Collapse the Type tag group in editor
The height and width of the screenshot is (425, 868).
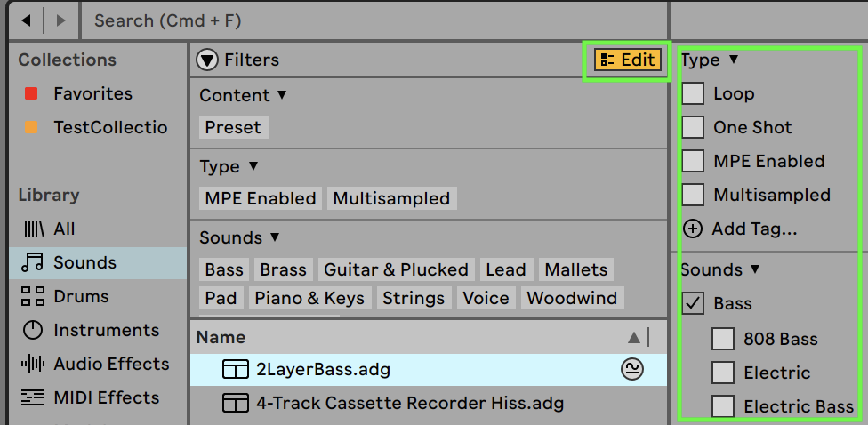click(733, 60)
